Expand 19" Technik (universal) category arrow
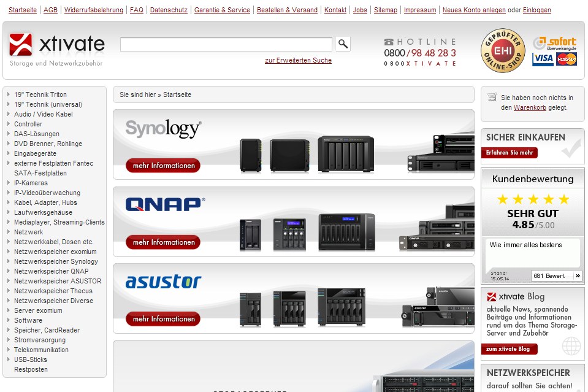588x392 pixels. (x=9, y=104)
